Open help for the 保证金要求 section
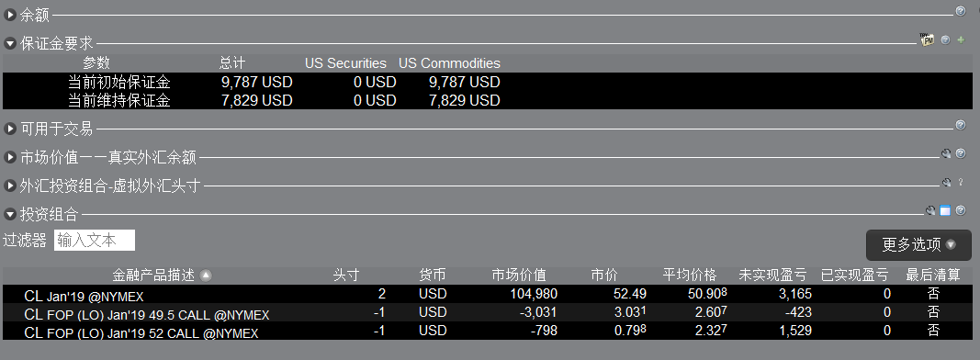The height and width of the screenshot is (360, 980). [946, 40]
